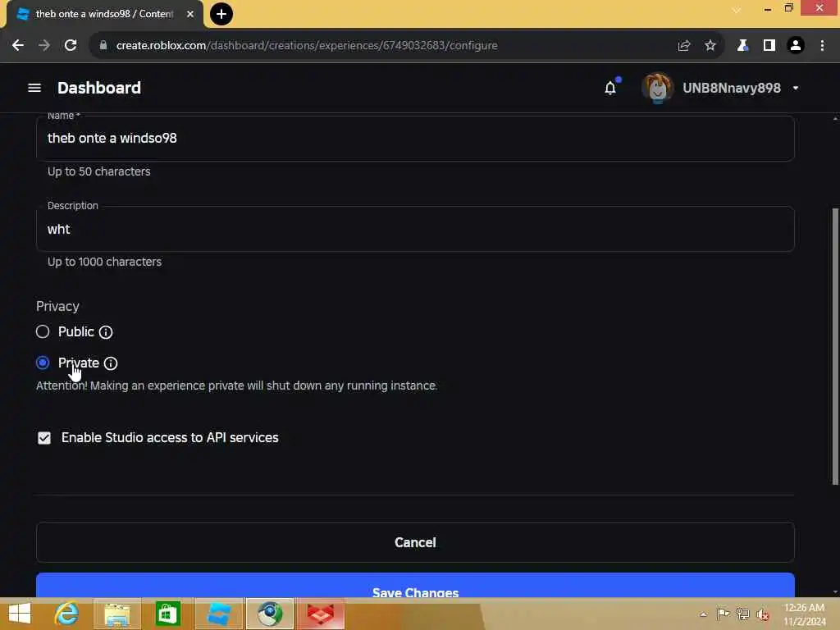Open the Windows Start menu
Viewport: 840px width, 630px height.
(x=20, y=614)
